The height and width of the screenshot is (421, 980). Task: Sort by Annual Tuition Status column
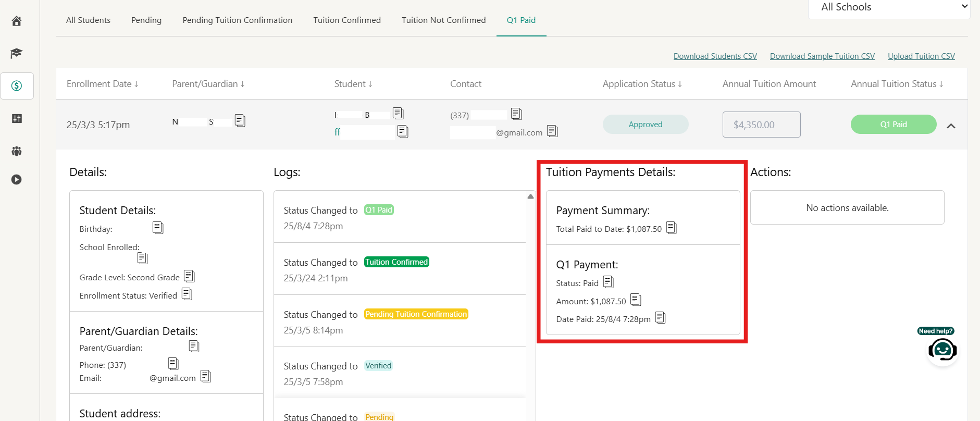[897, 84]
